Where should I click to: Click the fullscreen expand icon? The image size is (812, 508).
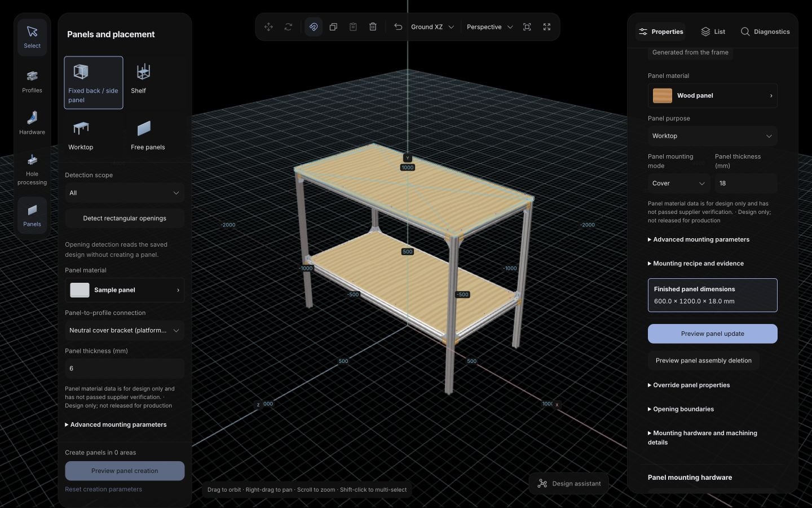[x=547, y=27]
